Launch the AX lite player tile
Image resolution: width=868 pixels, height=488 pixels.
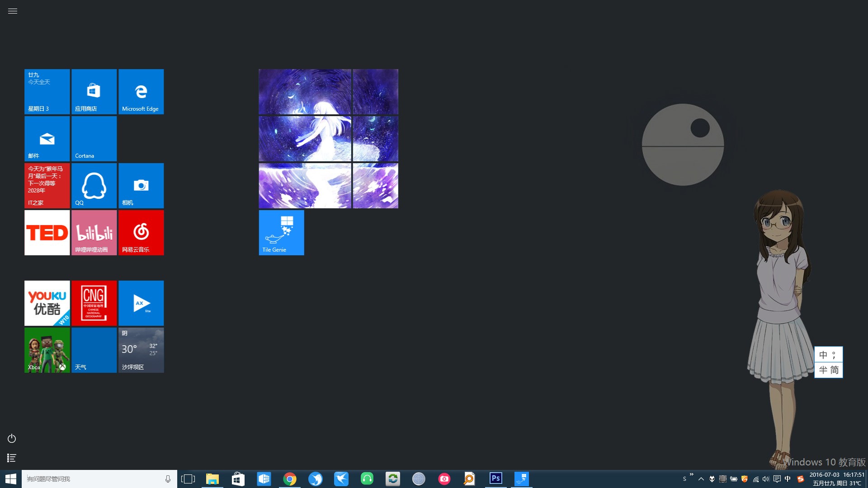pos(141,303)
